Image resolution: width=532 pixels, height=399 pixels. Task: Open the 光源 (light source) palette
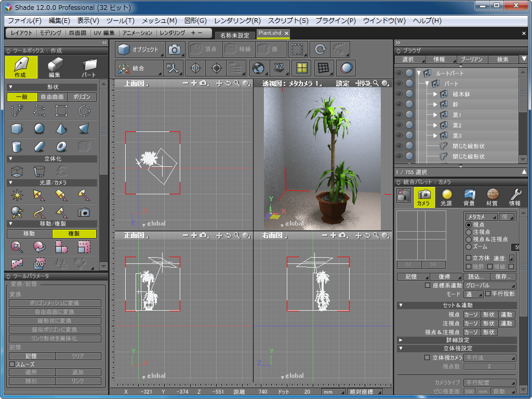tap(446, 197)
